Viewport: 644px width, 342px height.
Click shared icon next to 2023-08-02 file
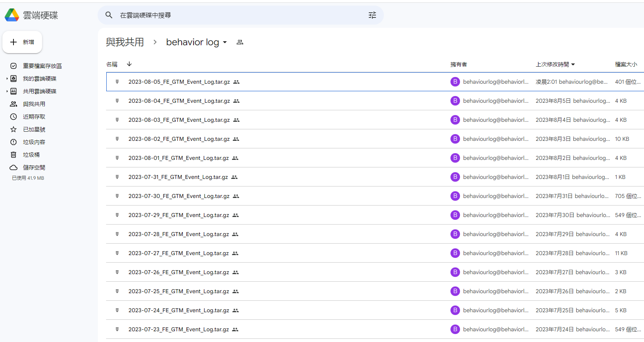click(236, 139)
